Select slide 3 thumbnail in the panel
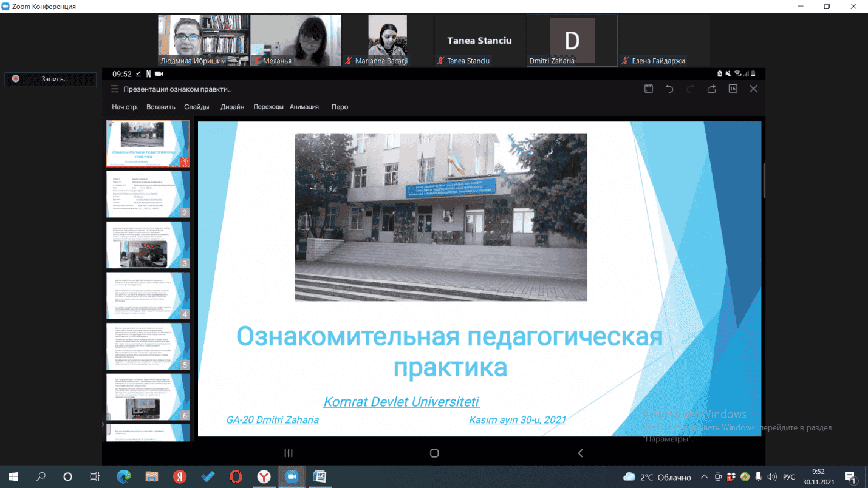 pyautogui.click(x=148, y=245)
